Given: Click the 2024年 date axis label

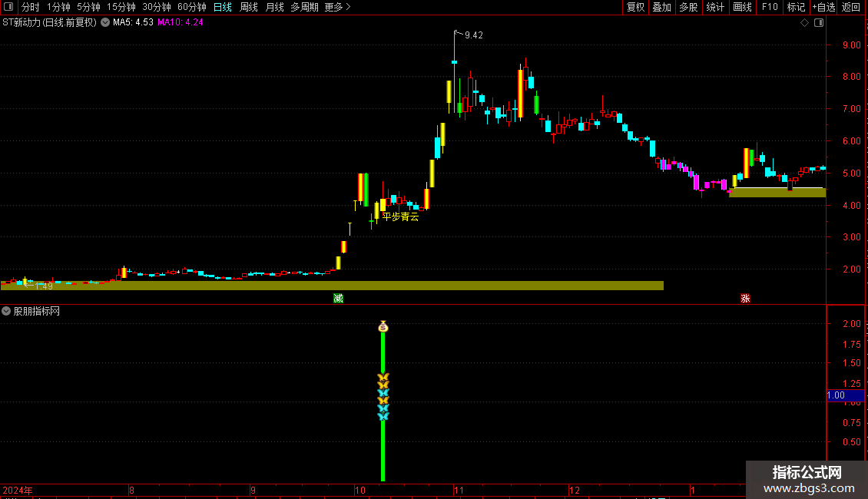Looking at the screenshot, I should (18, 490).
